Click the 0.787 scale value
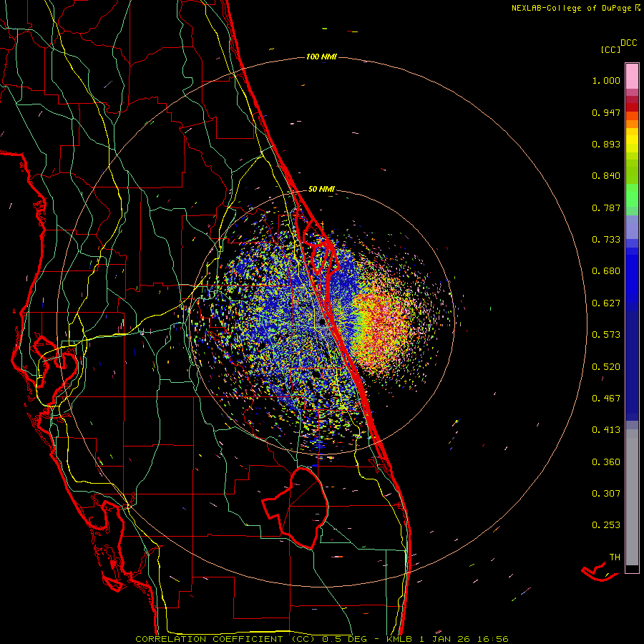 606,208
